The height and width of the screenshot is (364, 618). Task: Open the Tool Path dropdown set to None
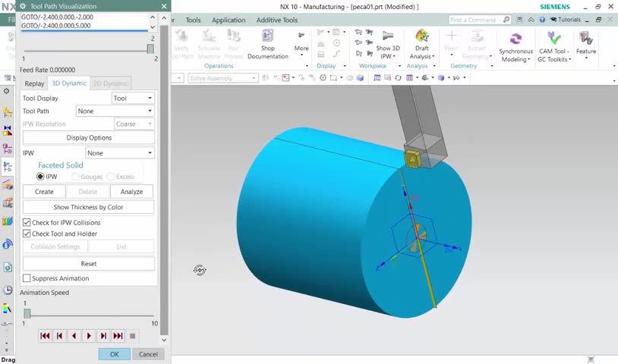coord(115,111)
